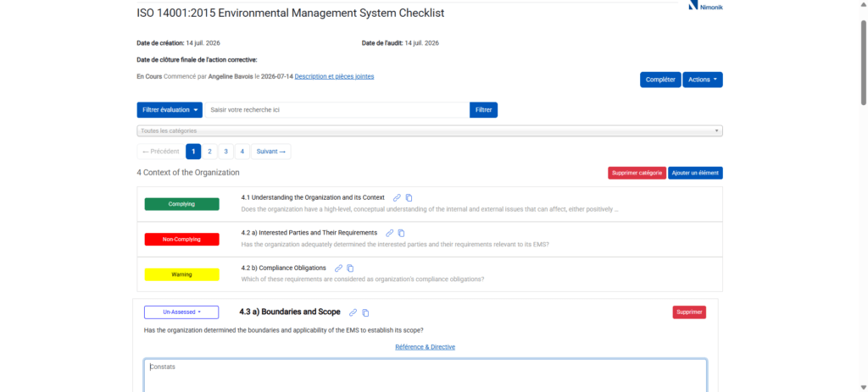Go to page 3 of checklist
Image resolution: width=868 pixels, height=392 pixels.
coord(225,152)
